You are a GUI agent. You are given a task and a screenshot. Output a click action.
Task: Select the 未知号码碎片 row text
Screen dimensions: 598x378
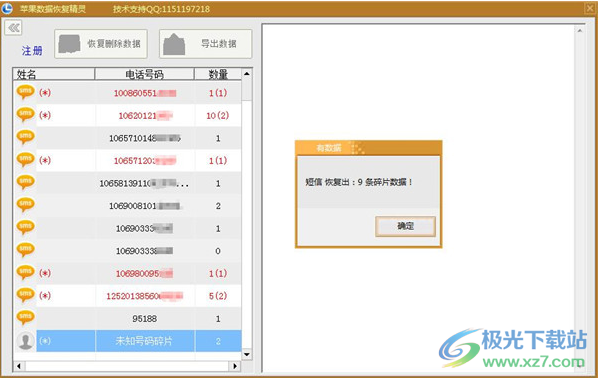click(x=144, y=341)
